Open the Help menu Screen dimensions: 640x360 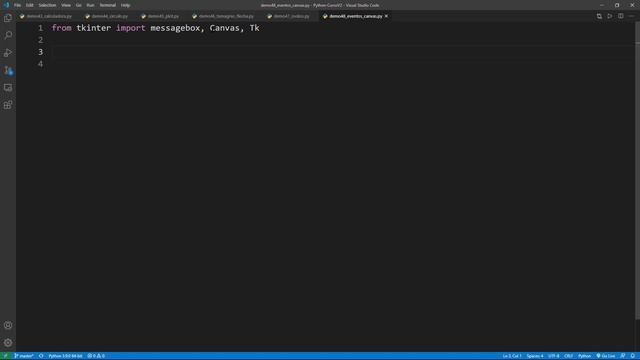pyautogui.click(x=125, y=5)
